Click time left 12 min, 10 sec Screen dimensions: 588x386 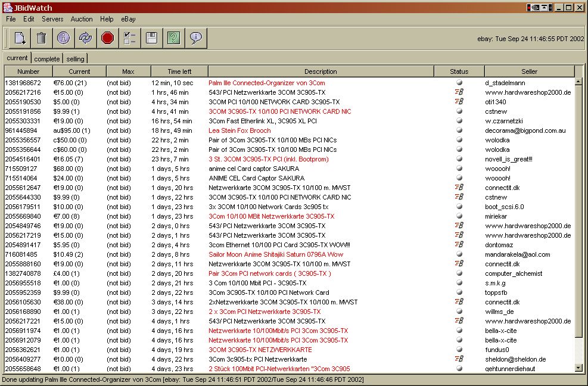click(x=172, y=83)
